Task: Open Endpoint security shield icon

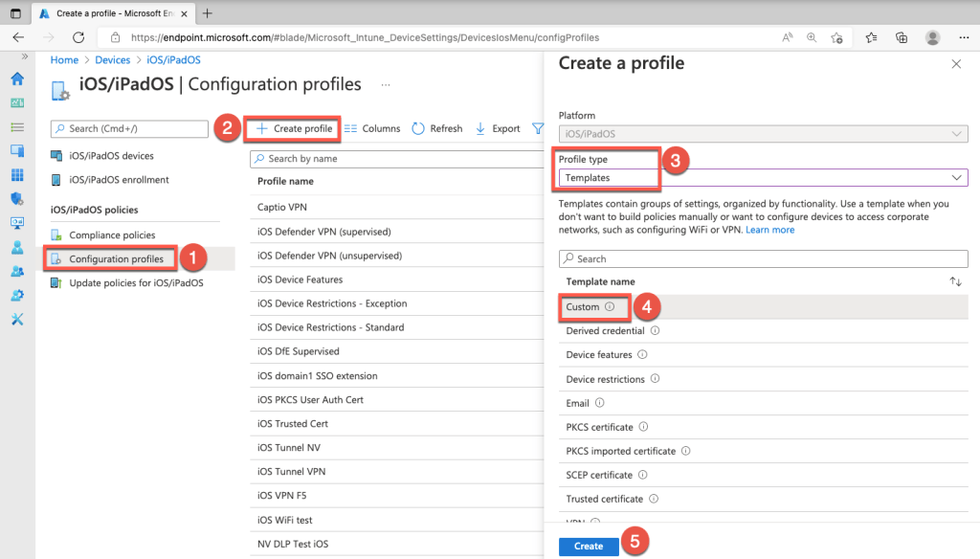Action: [16, 198]
